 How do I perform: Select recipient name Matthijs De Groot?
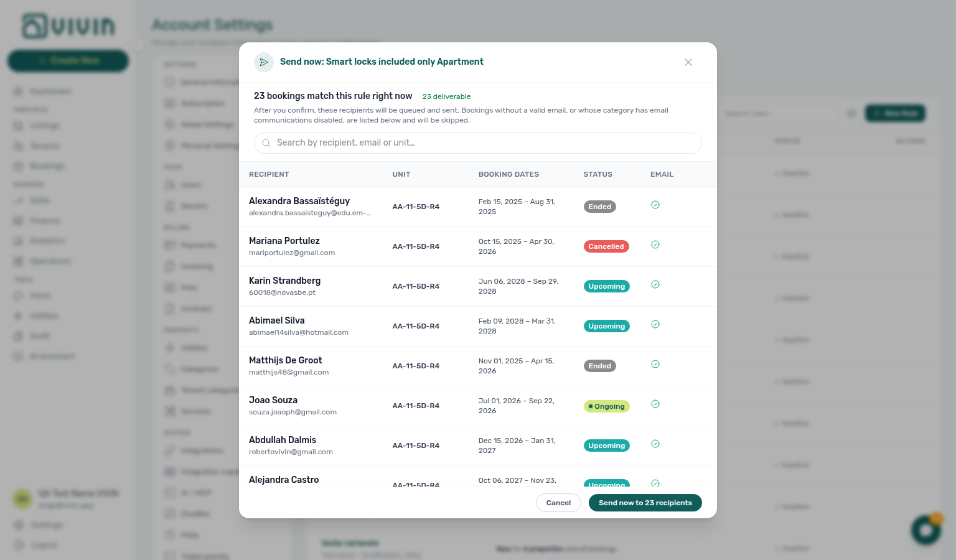(286, 360)
